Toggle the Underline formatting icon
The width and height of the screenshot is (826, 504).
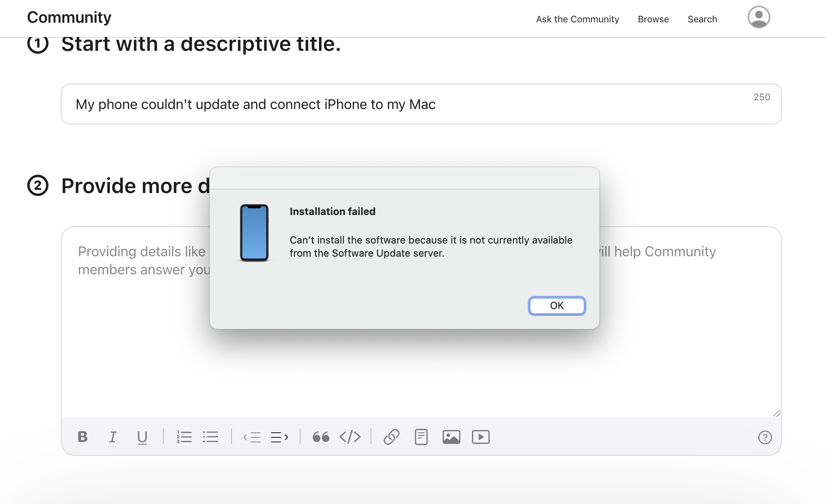point(142,437)
